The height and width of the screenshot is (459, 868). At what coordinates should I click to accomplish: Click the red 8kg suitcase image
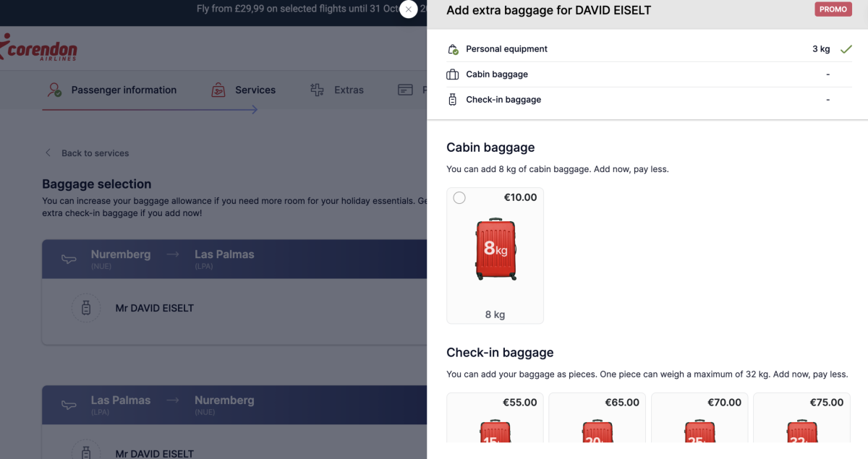495,250
